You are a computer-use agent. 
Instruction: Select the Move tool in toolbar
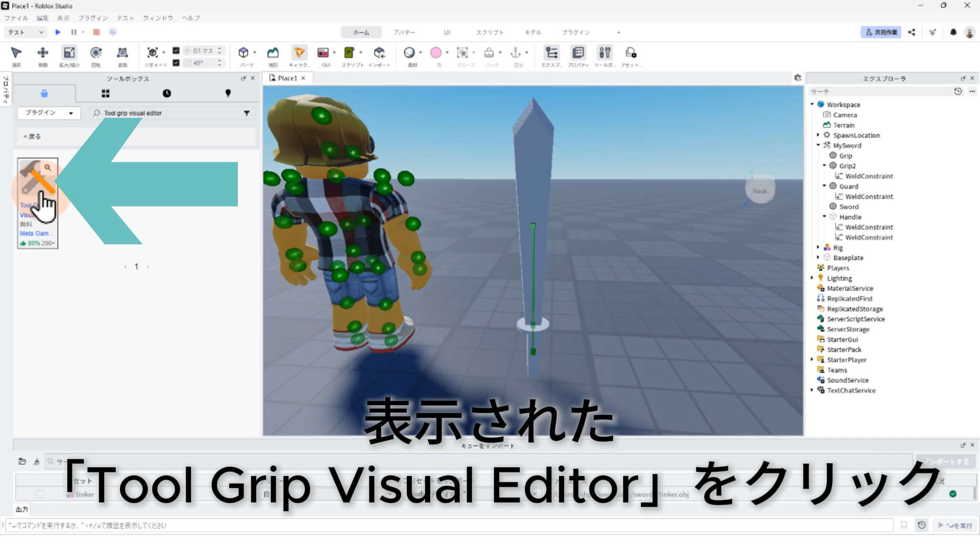tap(43, 53)
